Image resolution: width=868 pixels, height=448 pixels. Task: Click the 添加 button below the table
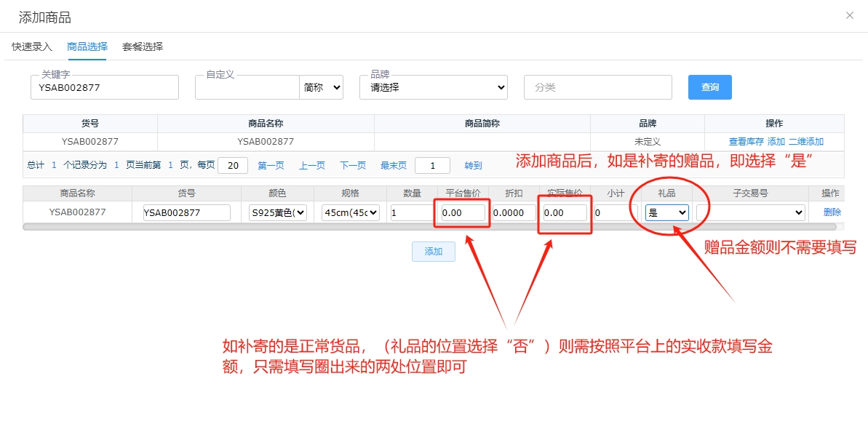tap(434, 252)
